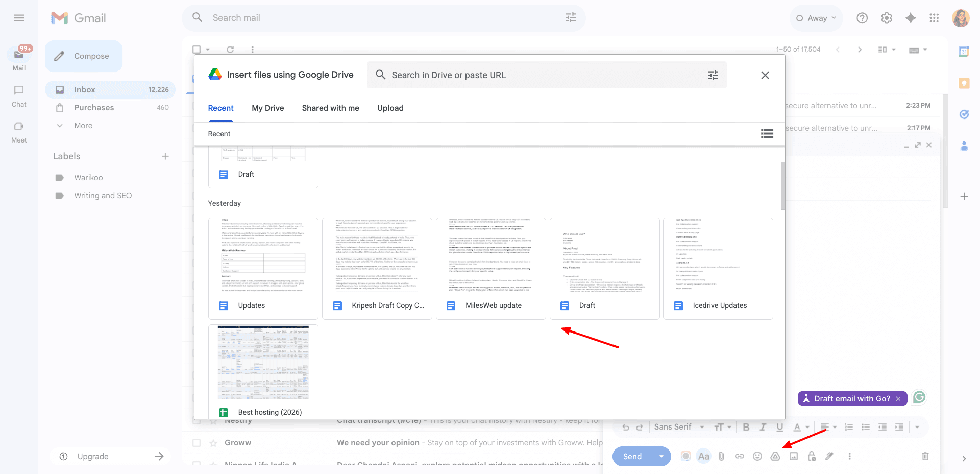This screenshot has height=474, width=980.
Task: Click the Compose button
Action: [x=84, y=56]
